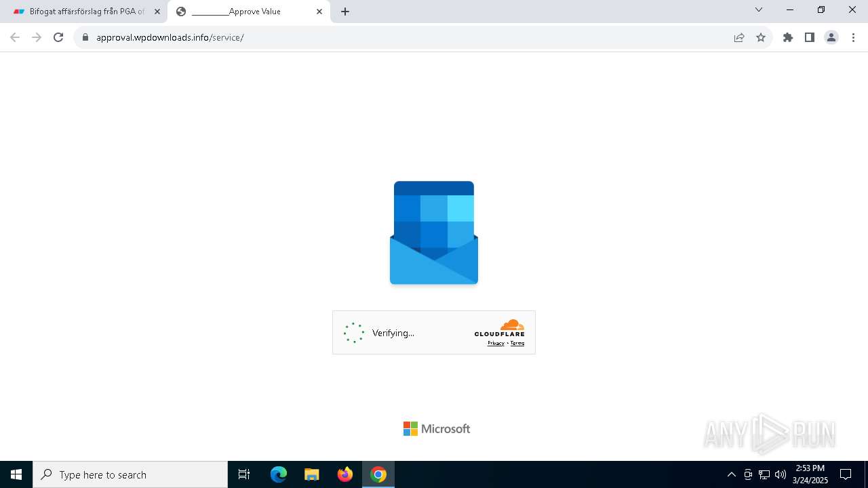
Task: Open Chrome extensions puzzle icon
Action: [788, 37]
